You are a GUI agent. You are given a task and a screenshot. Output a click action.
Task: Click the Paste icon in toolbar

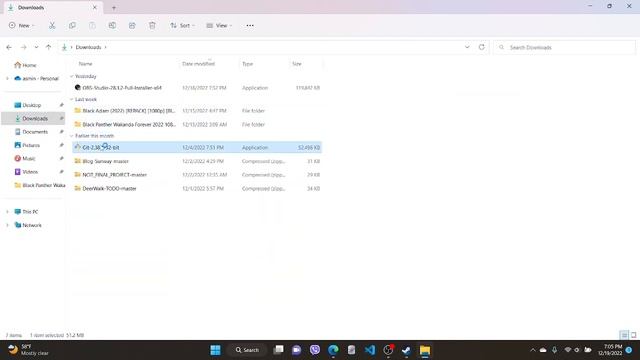pos(92,25)
